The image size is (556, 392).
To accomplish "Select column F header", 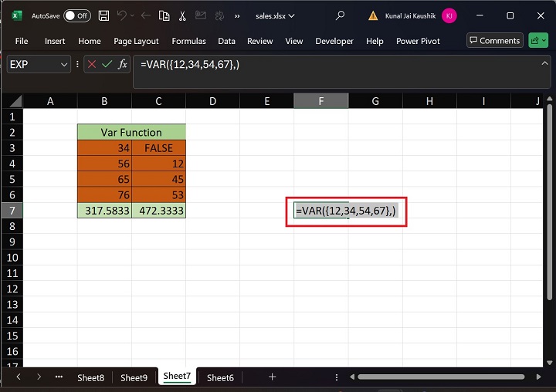I will point(321,101).
